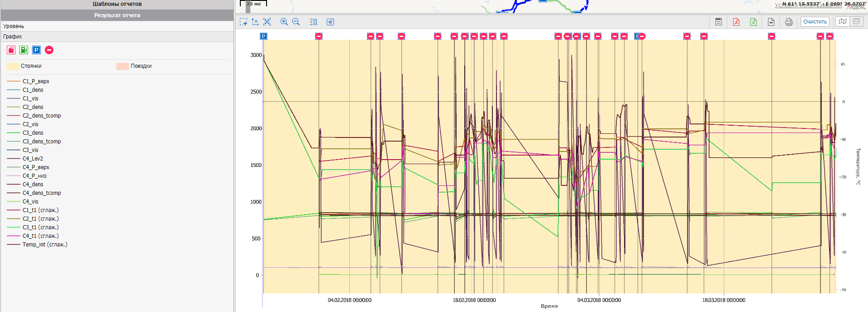Click the X-axis zoom tool

(255, 22)
